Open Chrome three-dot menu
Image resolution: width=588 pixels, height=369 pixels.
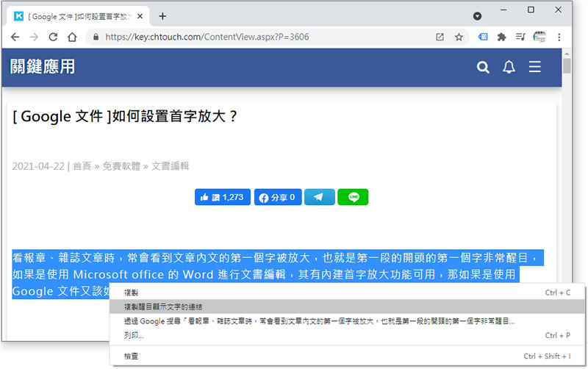(x=559, y=37)
